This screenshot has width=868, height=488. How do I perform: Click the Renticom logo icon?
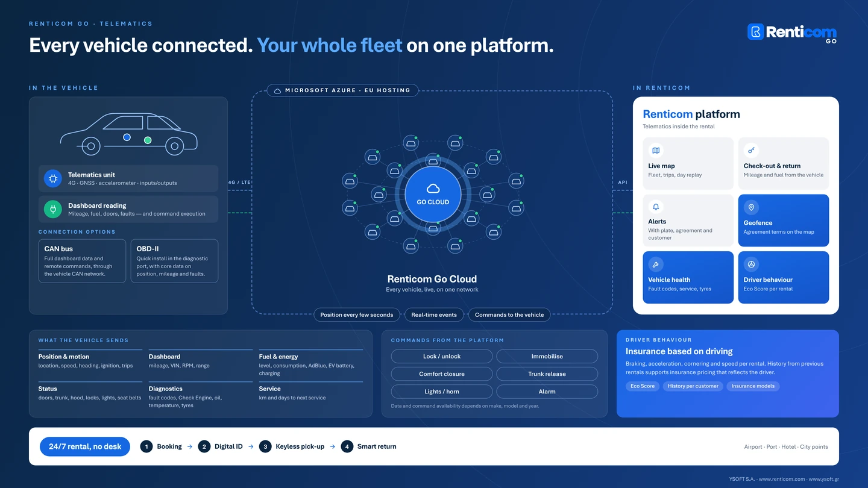click(756, 32)
